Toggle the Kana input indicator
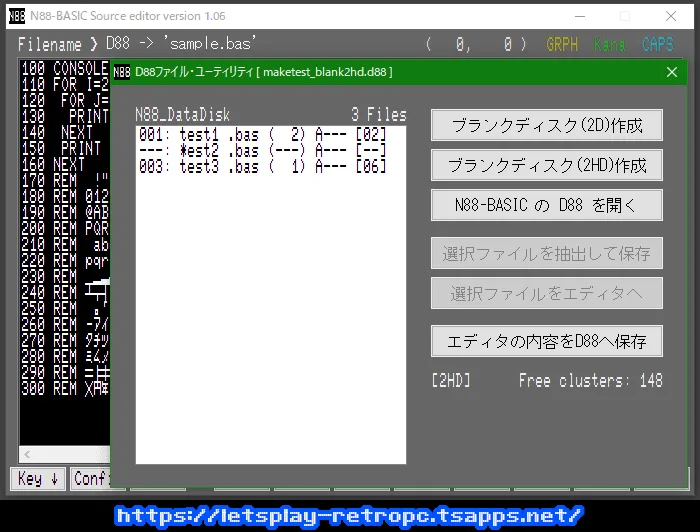Viewport: 700px width, 532px height. click(609, 44)
